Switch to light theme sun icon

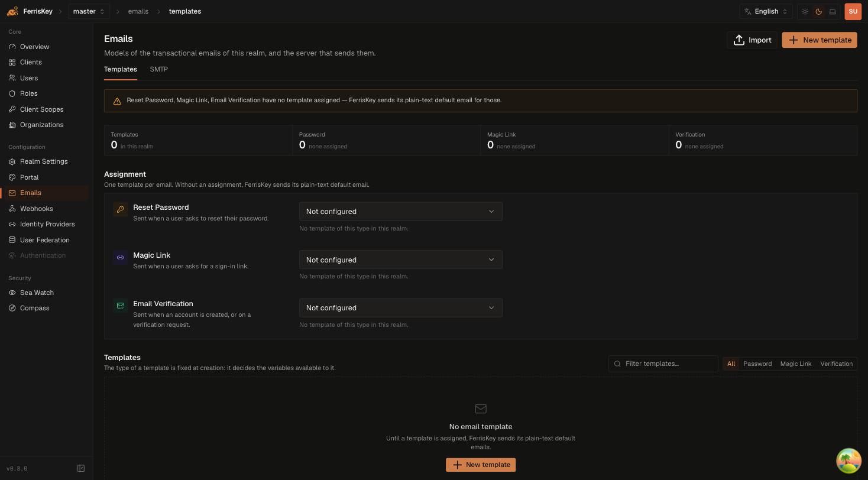pos(805,11)
